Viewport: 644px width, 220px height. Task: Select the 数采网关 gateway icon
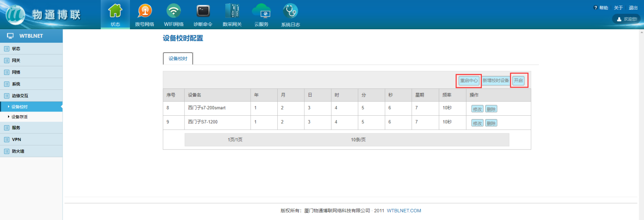click(232, 11)
